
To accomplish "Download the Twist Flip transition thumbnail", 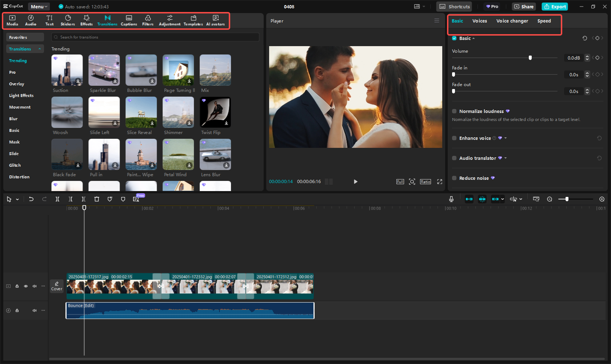I will 226,124.
